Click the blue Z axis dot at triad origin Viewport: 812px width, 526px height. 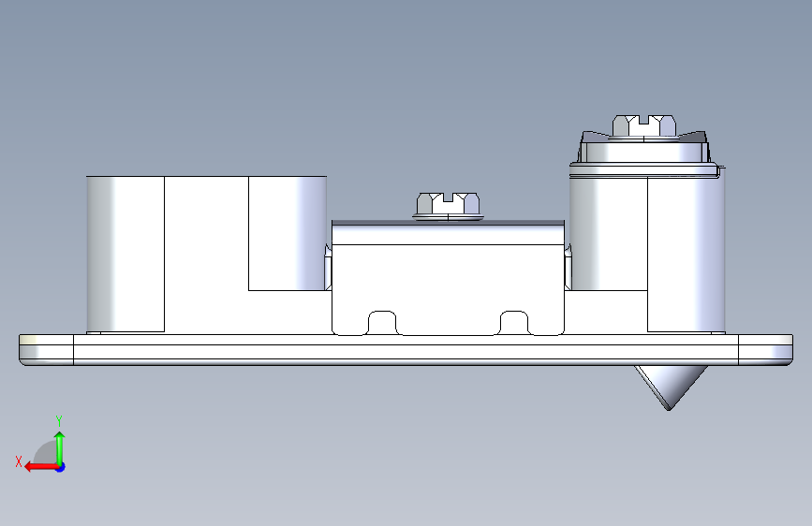tap(61, 467)
